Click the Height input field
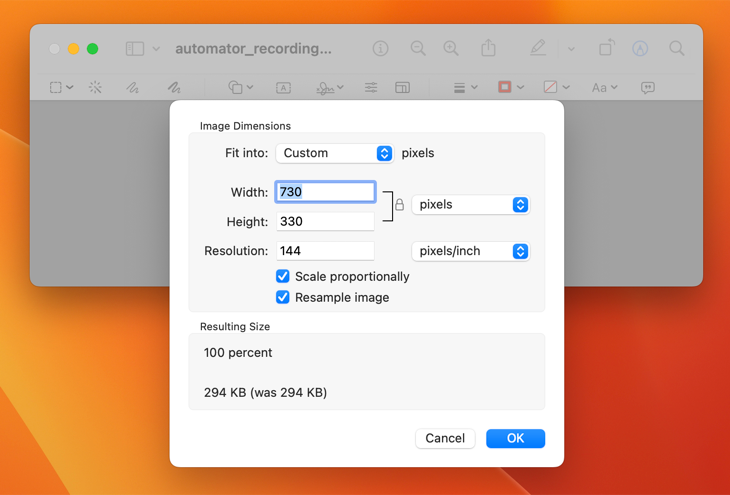Screen dimensions: 730x495 tap(325, 221)
